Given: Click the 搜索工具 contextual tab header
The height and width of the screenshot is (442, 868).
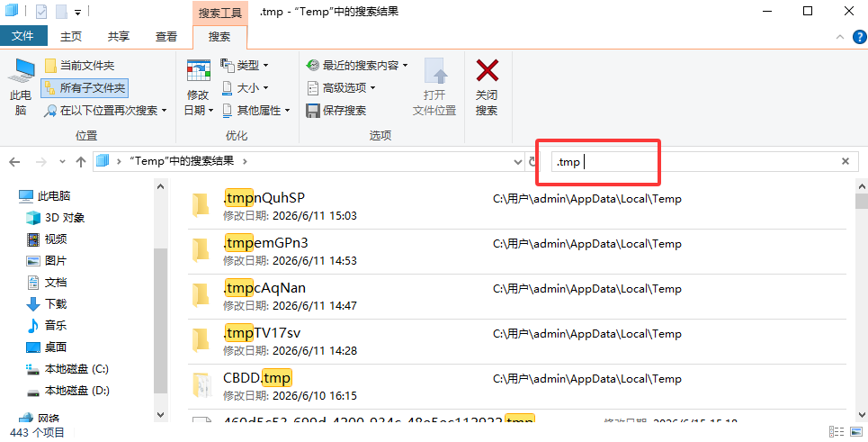Looking at the screenshot, I should coord(219,13).
